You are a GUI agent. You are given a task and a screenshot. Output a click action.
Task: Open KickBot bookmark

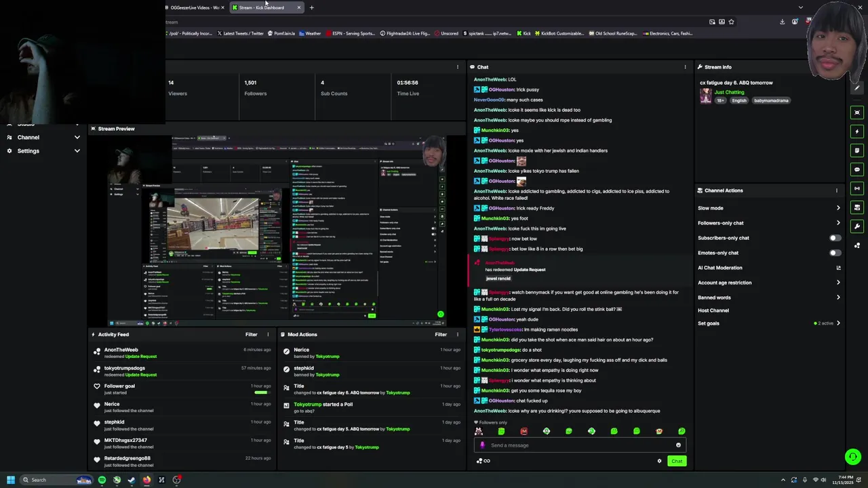(x=560, y=33)
